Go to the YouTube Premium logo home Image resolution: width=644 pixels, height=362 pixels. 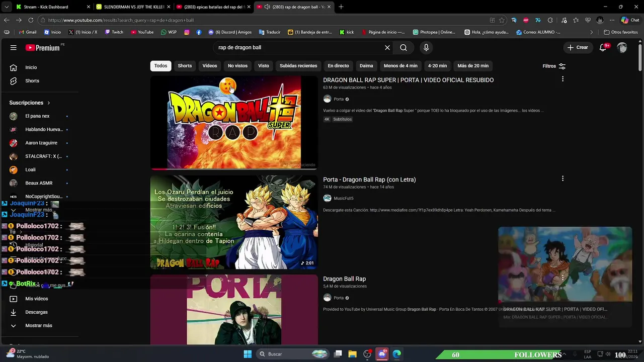43,48
